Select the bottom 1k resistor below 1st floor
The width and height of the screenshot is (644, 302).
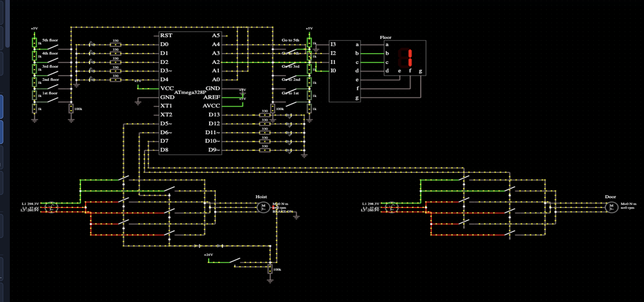(x=34, y=109)
